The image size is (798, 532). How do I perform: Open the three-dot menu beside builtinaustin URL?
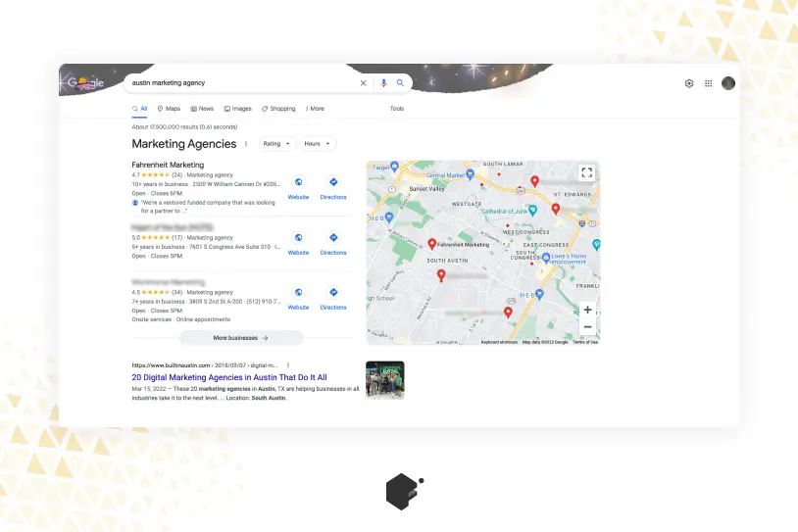288,365
